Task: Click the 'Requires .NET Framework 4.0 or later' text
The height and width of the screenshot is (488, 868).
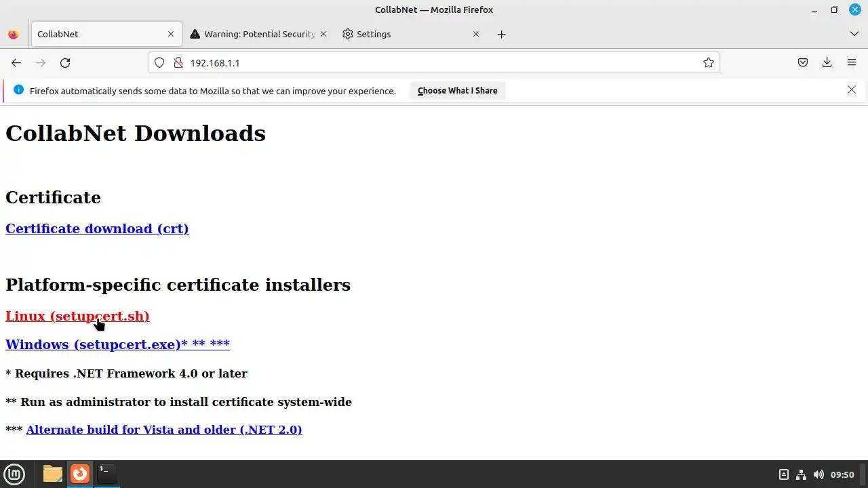Action: [x=132, y=373]
